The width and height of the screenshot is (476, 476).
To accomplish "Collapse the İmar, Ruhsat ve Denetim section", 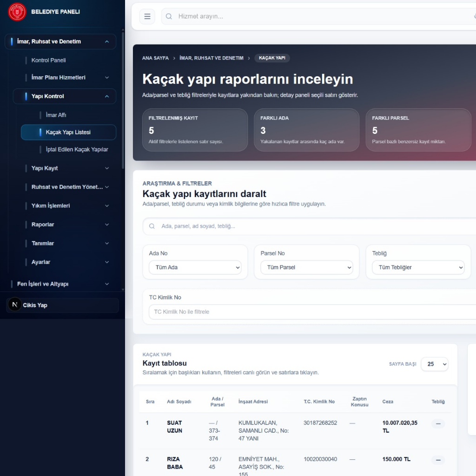I will pos(107,42).
